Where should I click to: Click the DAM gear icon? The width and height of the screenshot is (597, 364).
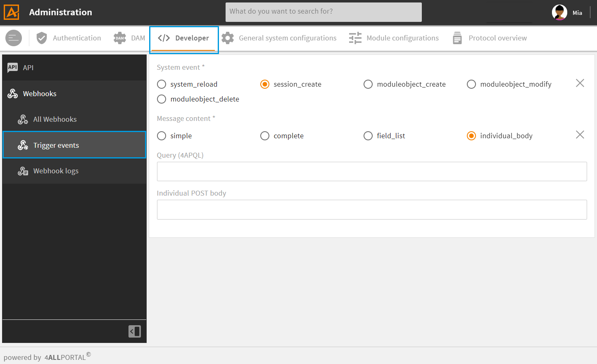click(x=120, y=38)
